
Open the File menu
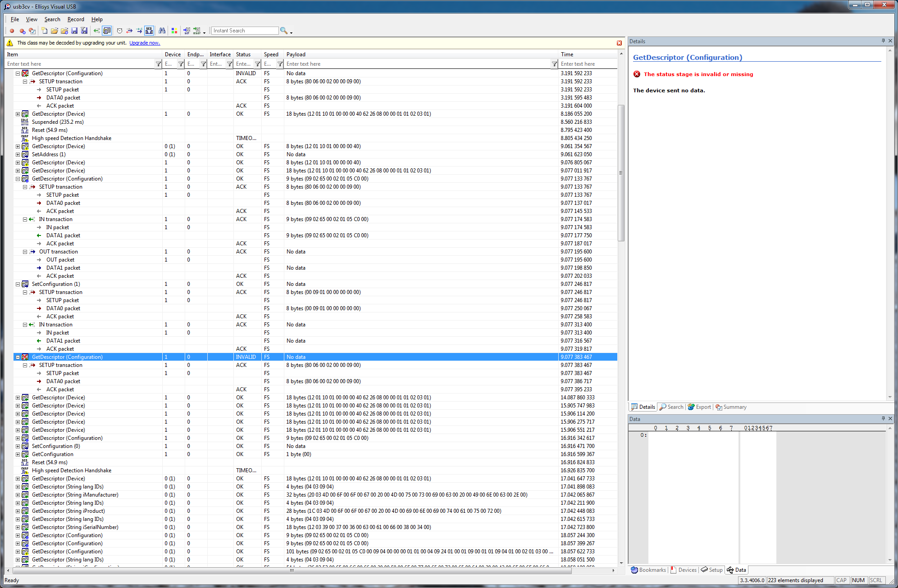15,19
